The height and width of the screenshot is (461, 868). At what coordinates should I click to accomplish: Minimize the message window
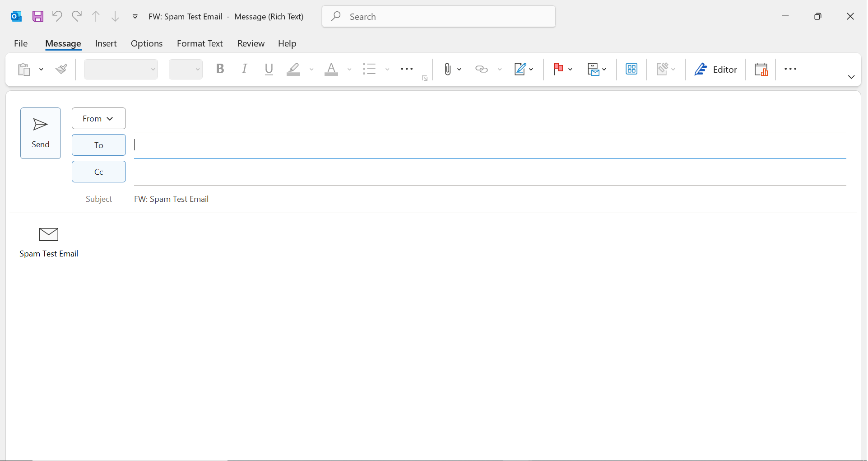[785, 16]
